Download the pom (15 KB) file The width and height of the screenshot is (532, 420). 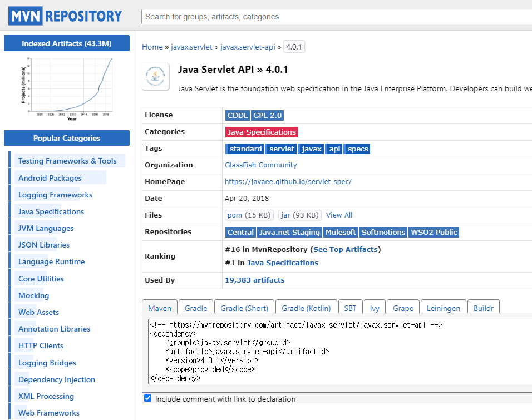tap(249, 215)
